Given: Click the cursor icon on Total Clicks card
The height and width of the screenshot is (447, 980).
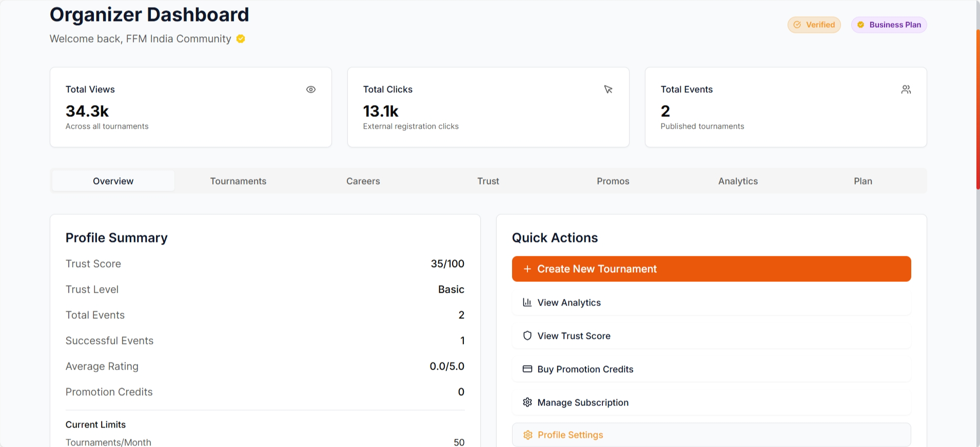Looking at the screenshot, I should [609, 90].
